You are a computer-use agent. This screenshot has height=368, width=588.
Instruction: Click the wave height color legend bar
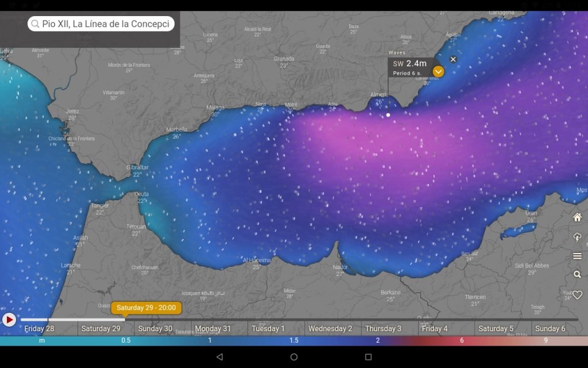click(294, 340)
